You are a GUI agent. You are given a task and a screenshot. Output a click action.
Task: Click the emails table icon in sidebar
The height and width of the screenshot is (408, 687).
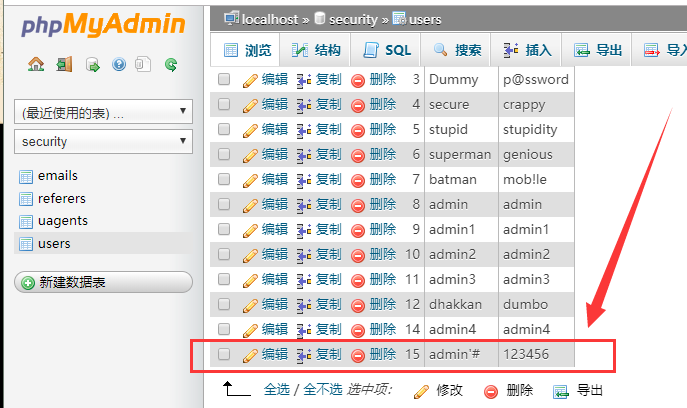coord(26,176)
